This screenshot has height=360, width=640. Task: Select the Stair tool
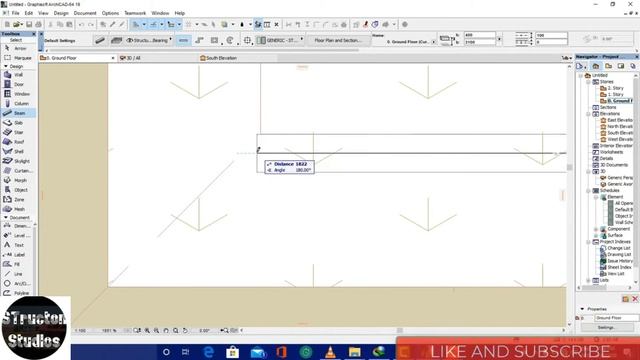tap(18, 132)
